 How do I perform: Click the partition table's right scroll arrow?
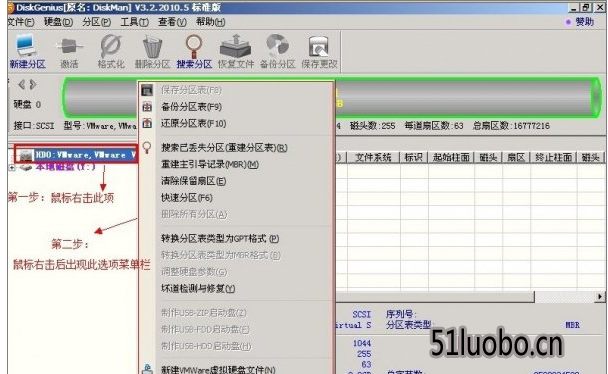600,296
